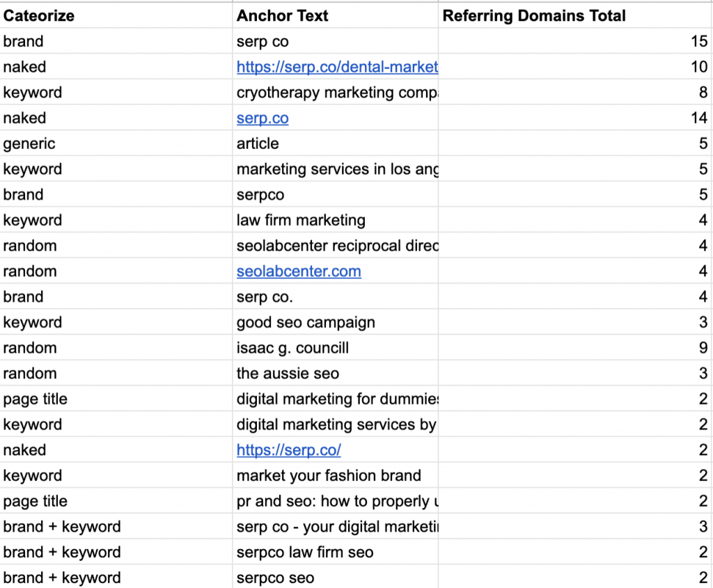
Task: Open the seolabcenter.com hyperlink
Action: pos(299,271)
